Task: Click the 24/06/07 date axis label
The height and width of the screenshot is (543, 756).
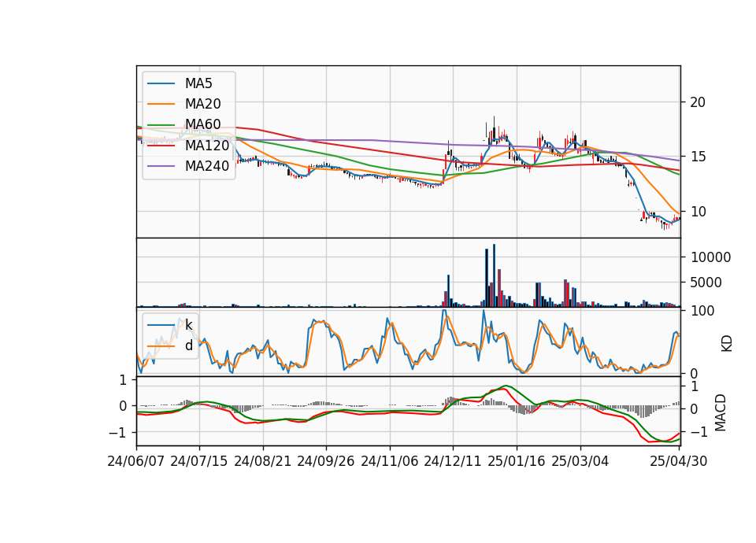Action: click(x=136, y=461)
